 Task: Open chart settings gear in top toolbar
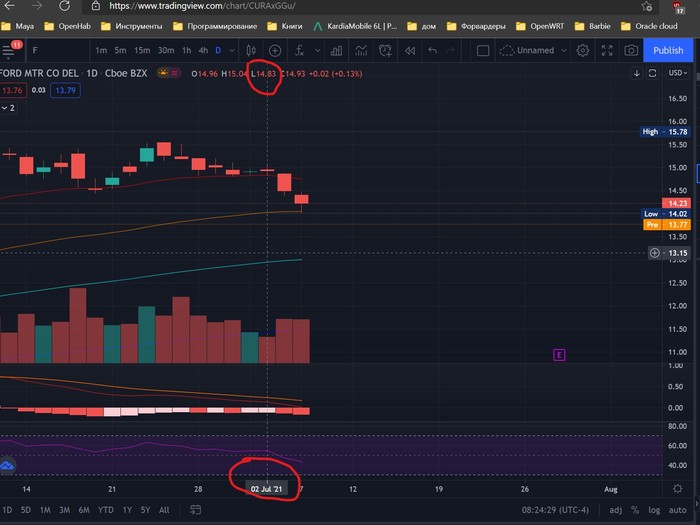[x=583, y=50]
